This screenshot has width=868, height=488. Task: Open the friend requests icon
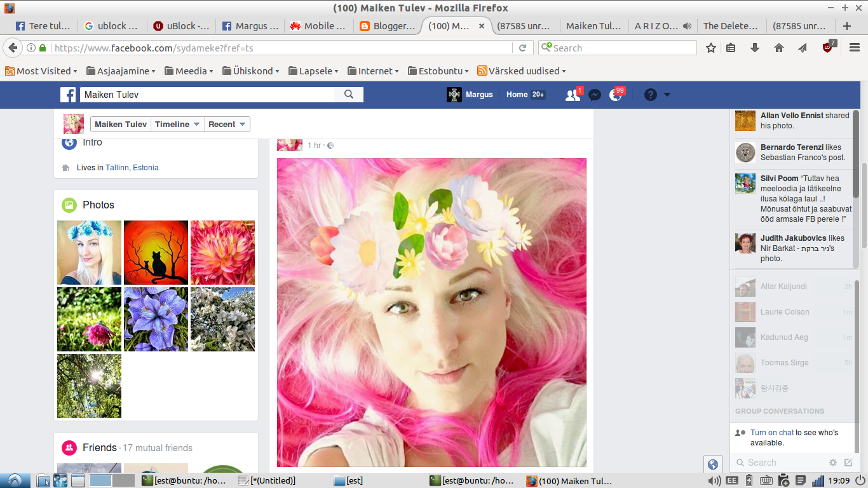point(573,95)
